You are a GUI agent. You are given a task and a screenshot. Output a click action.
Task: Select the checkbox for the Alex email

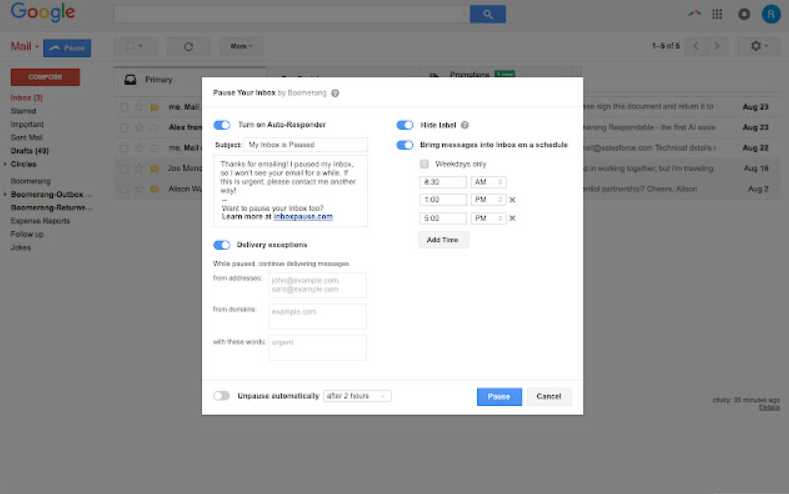coord(124,128)
